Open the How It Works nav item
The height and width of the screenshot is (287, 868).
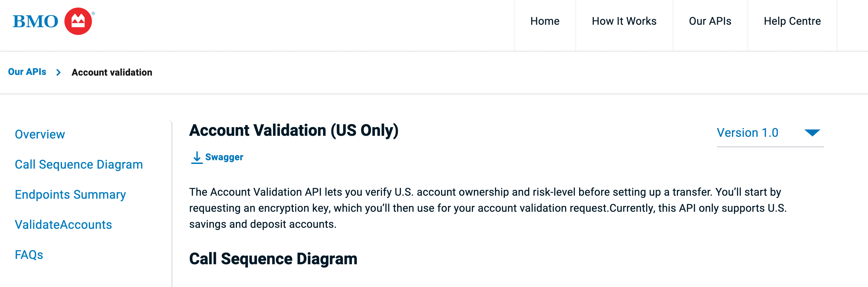tap(624, 21)
